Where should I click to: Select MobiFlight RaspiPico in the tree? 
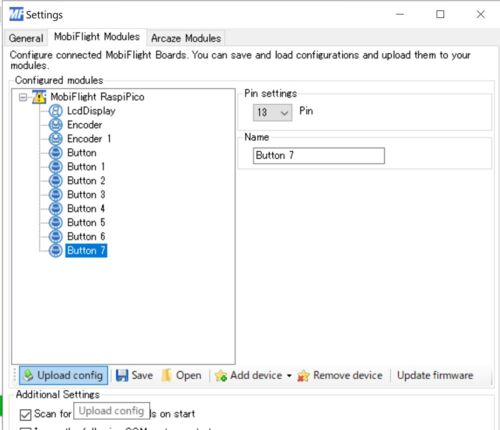point(97,97)
